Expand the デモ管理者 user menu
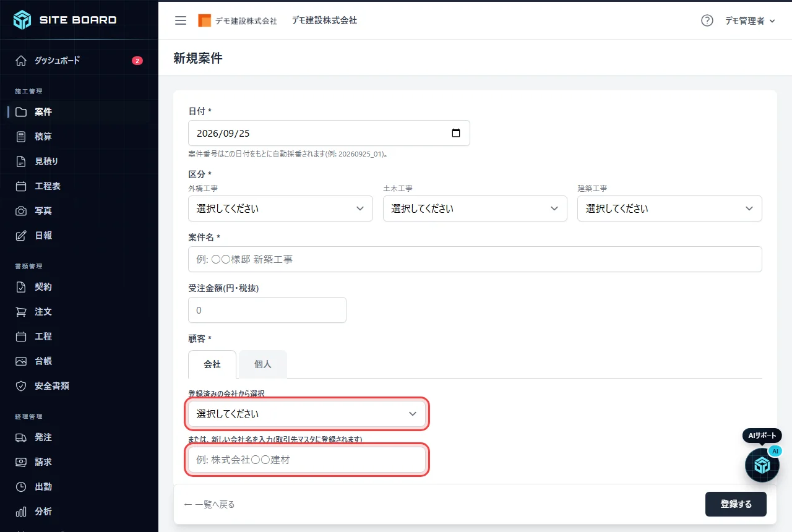The width and height of the screenshot is (792, 532). 750,20
